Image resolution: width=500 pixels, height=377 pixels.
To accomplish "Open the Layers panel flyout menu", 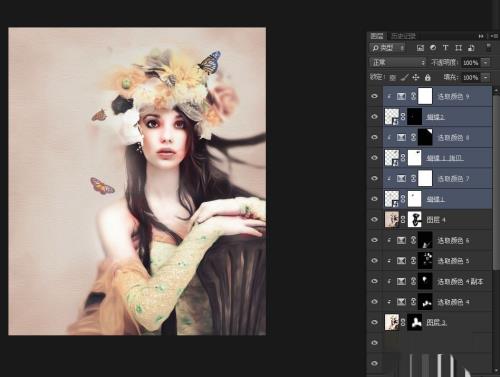I will [x=494, y=36].
